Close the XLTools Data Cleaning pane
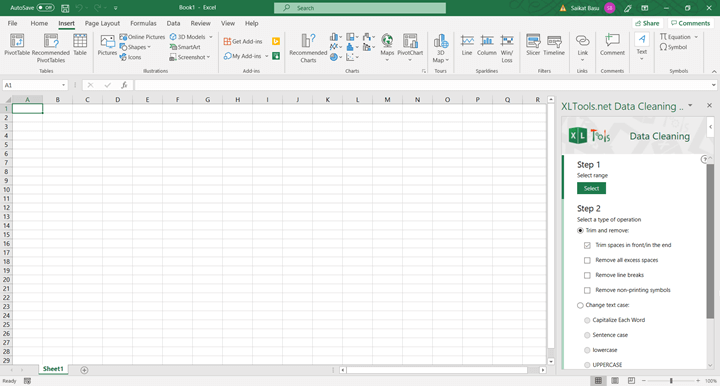Viewport: 720px width, 386px height. 709,106
